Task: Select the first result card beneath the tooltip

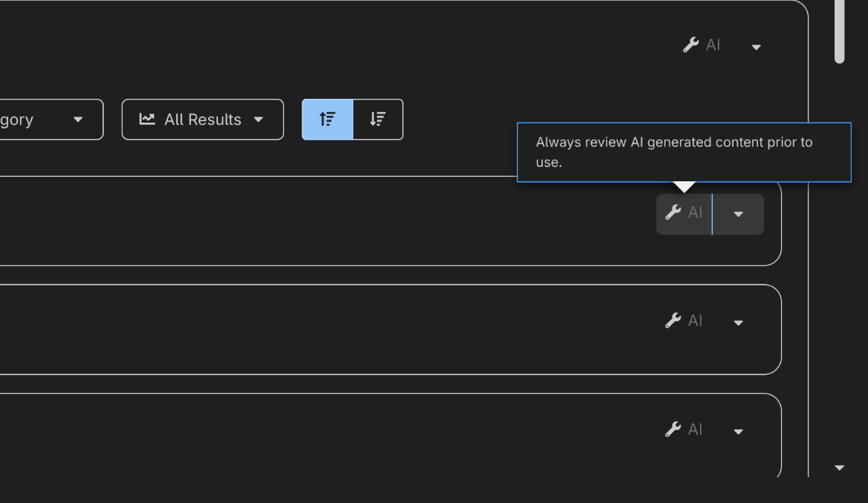Action: pos(334,221)
